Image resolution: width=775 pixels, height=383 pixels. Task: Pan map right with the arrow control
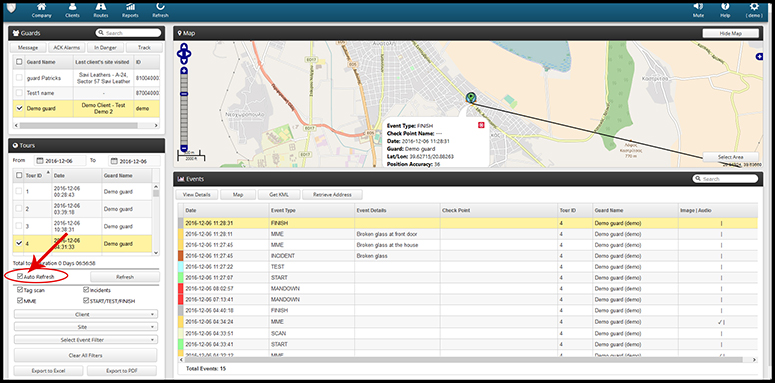189,53
